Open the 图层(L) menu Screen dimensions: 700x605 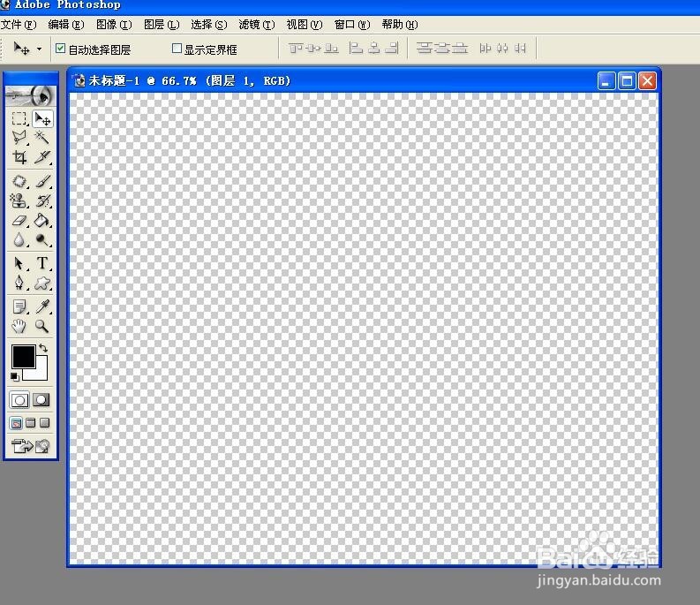coord(162,25)
